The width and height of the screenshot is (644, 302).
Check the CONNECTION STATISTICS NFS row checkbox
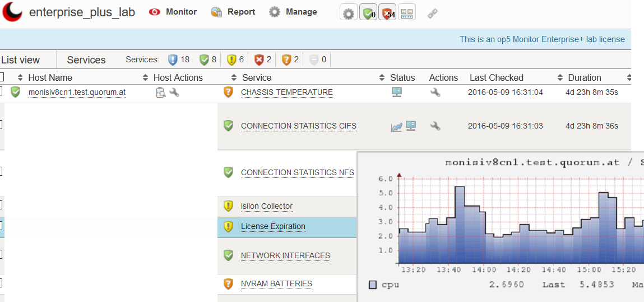(1, 171)
